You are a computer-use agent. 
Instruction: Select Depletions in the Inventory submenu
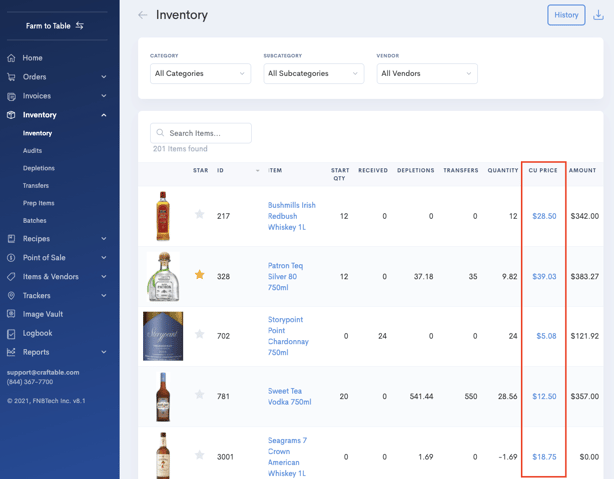click(x=38, y=168)
